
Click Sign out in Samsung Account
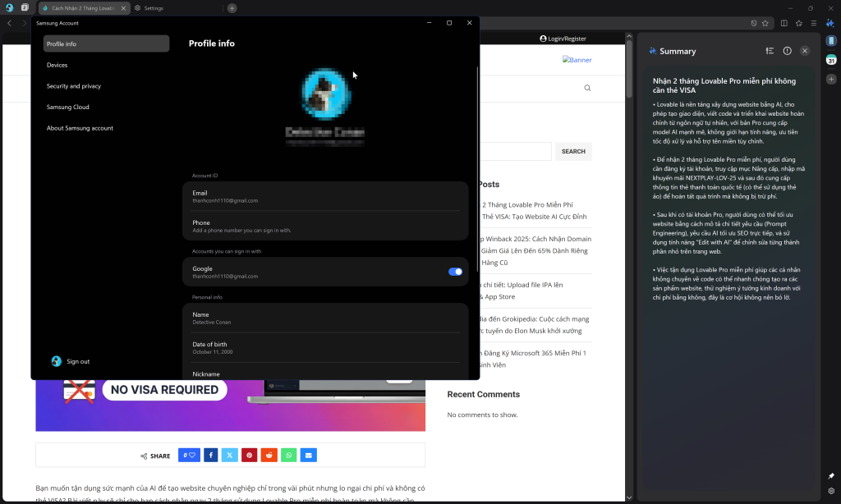click(78, 361)
